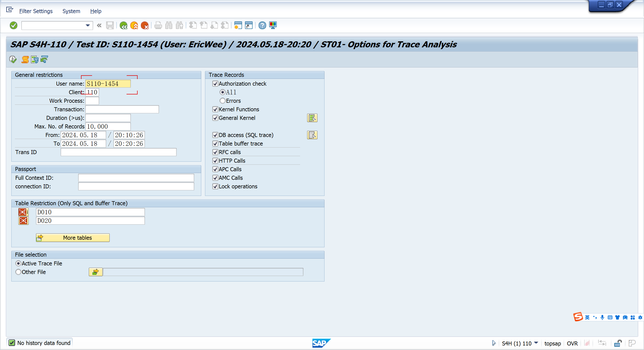The width and height of the screenshot is (644, 350).
Task: Open General Kernel component selection icon
Action: [312, 118]
